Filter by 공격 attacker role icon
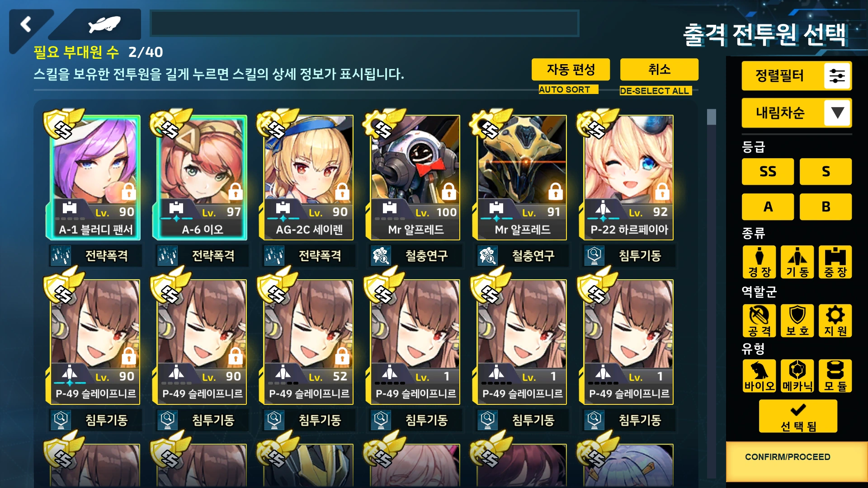The width and height of the screenshot is (868, 488). point(759,321)
